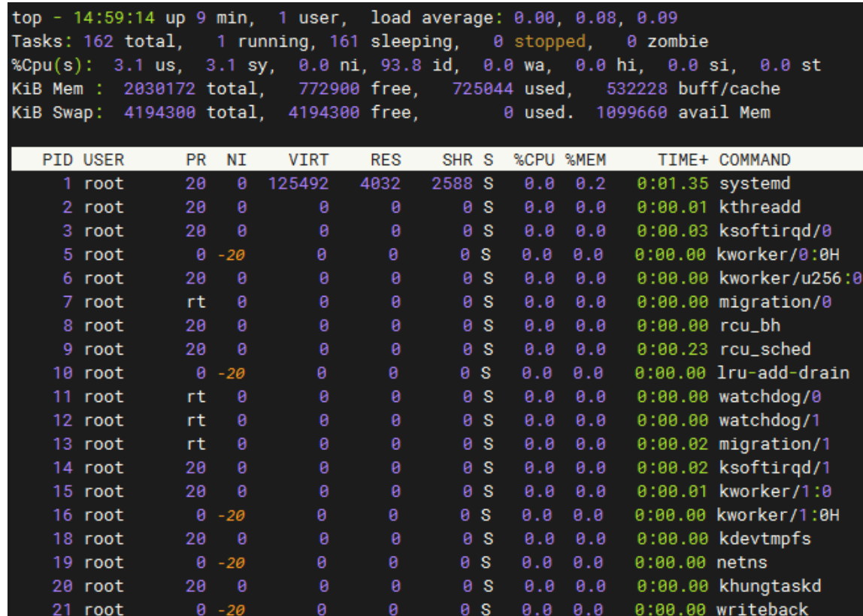Click the 725044 used memory value
The height and width of the screenshot is (616, 863).
click(483, 89)
